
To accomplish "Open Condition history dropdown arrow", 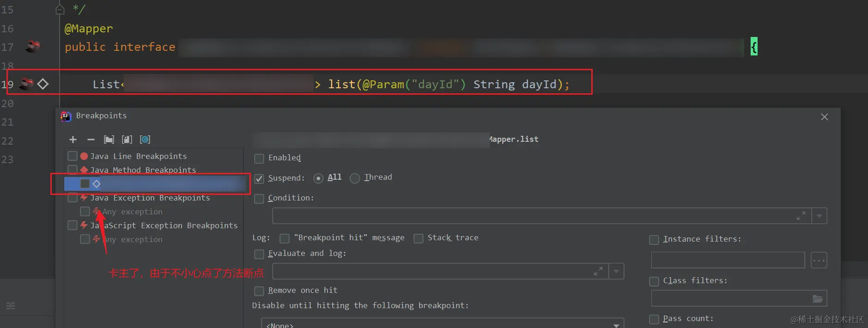I will (x=819, y=216).
